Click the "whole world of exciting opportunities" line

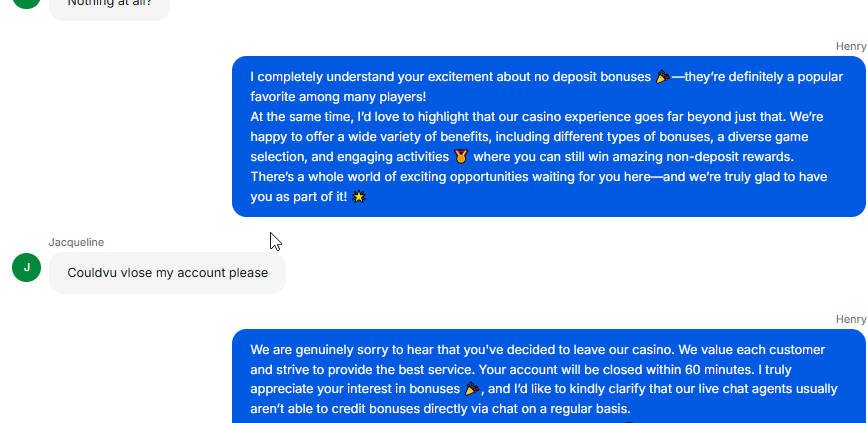click(440, 177)
